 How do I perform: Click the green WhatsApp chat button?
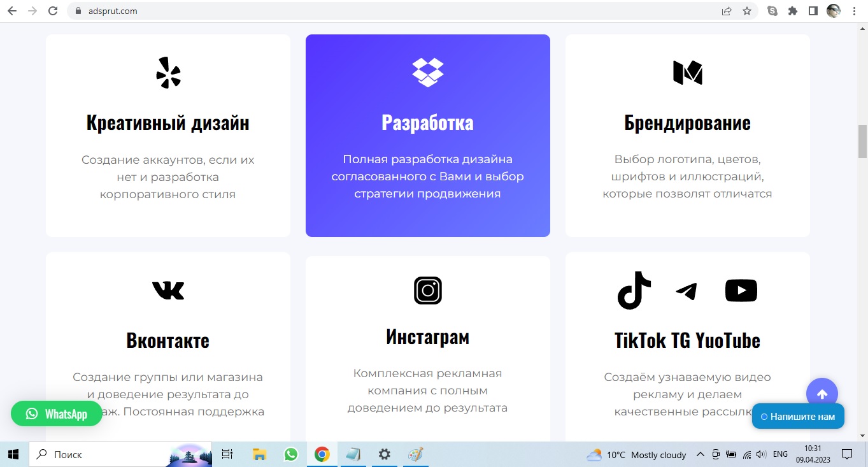57,414
